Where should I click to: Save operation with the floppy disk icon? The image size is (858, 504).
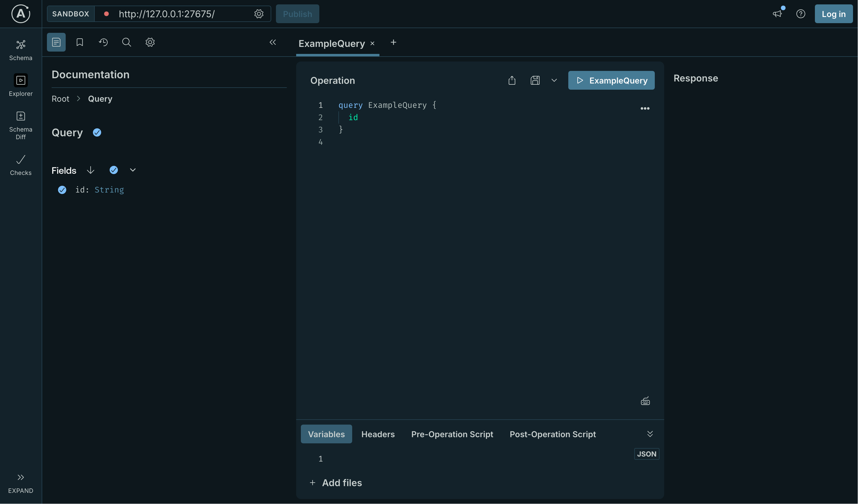[535, 80]
